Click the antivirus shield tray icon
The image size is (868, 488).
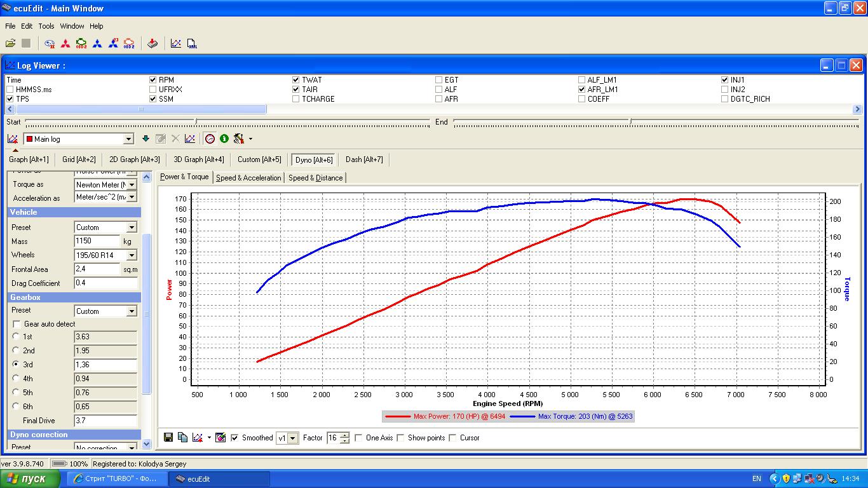[x=786, y=478]
